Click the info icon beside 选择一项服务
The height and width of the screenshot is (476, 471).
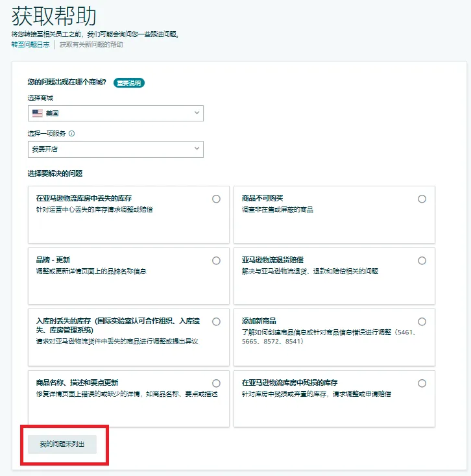71,134
